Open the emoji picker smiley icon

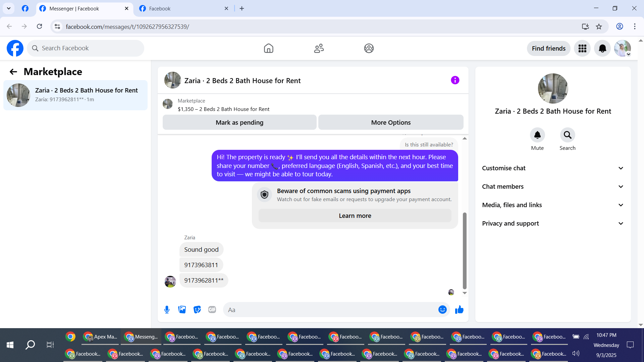[442, 310]
